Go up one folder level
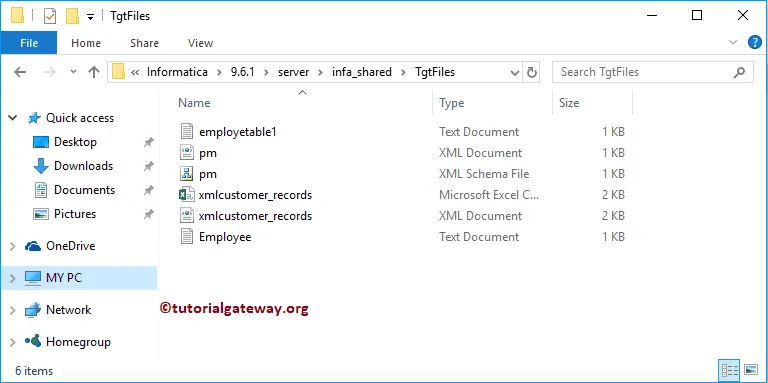This screenshot has width=768, height=383. tap(94, 72)
